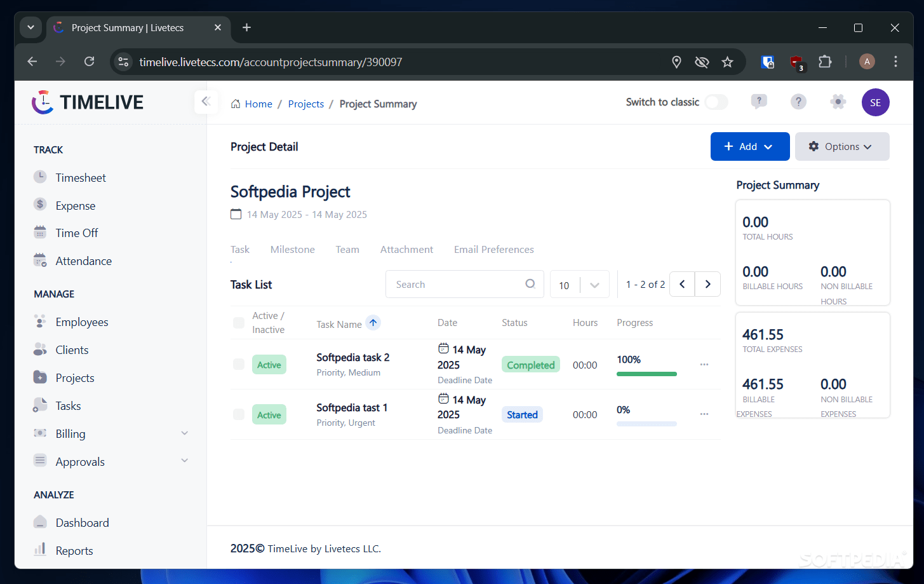Screen dimensions: 924x584
Task: Click the Billing money icon
Action: click(40, 433)
